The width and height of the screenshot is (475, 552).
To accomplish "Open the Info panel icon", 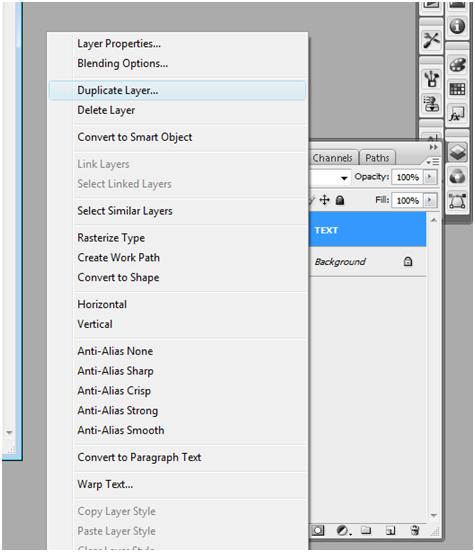I will pyautogui.click(x=457, y=26).
